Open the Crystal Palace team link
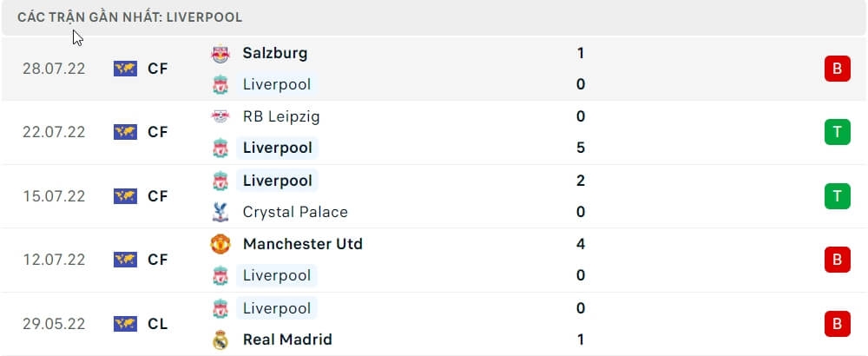The image size is (868, 356). point(295,212)
